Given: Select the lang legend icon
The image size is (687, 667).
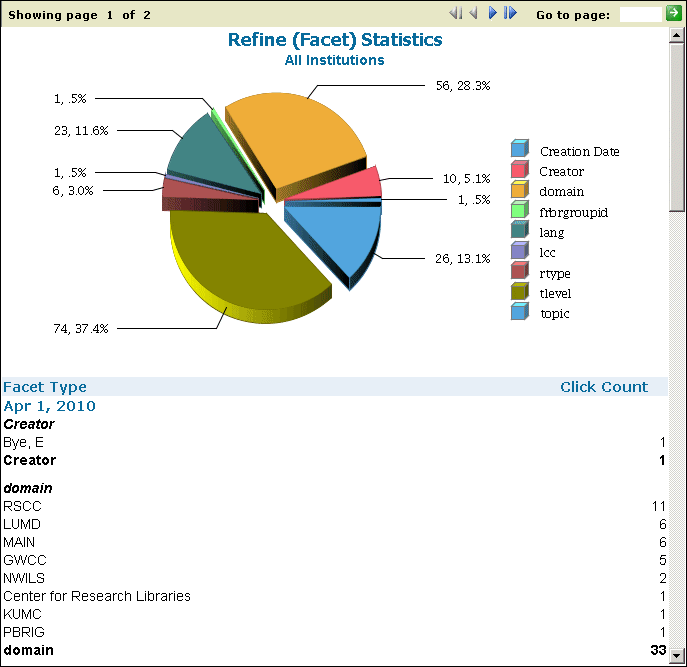Looking at the screenshot, I should point(519,232).
